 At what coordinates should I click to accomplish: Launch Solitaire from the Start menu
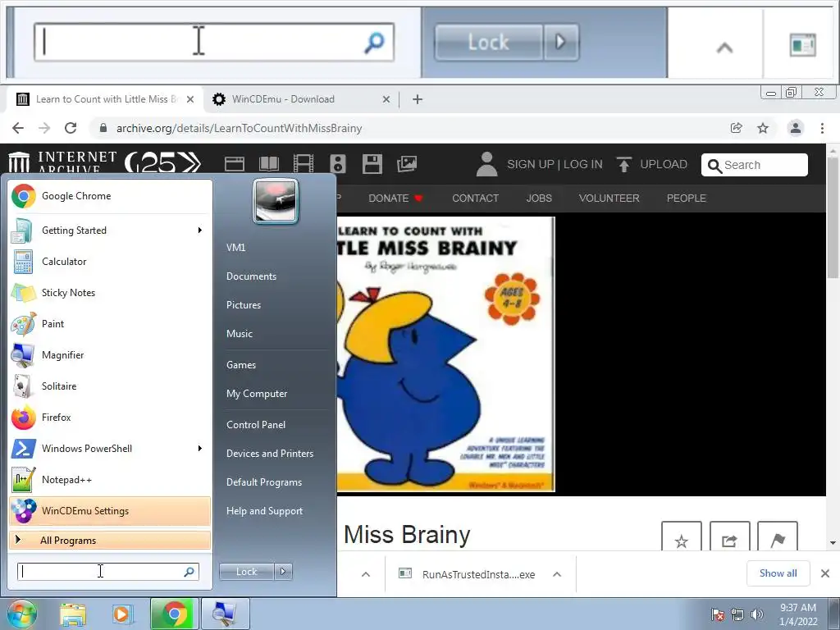(110, 386)
